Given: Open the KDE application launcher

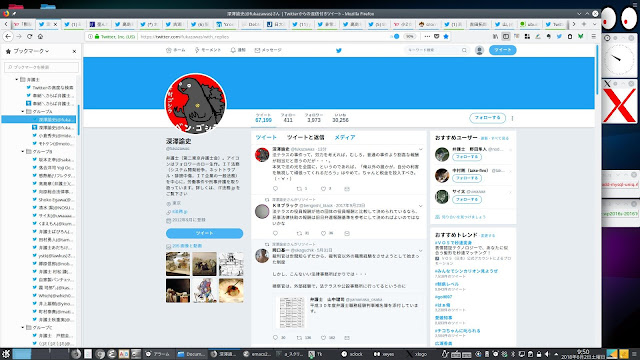Looking at the screenshot, I should [6, 354].
